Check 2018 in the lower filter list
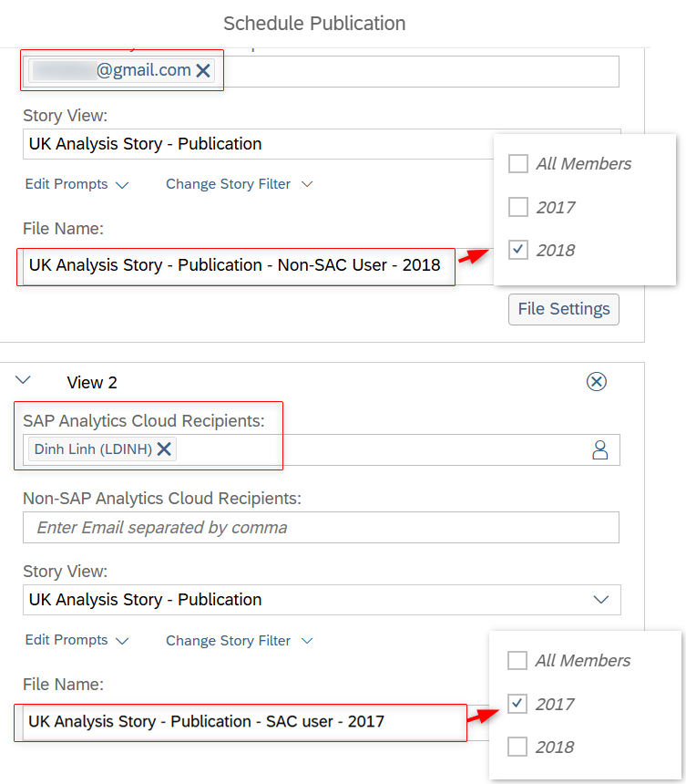This screenshot has height=784, width=686. pos(517,747)
